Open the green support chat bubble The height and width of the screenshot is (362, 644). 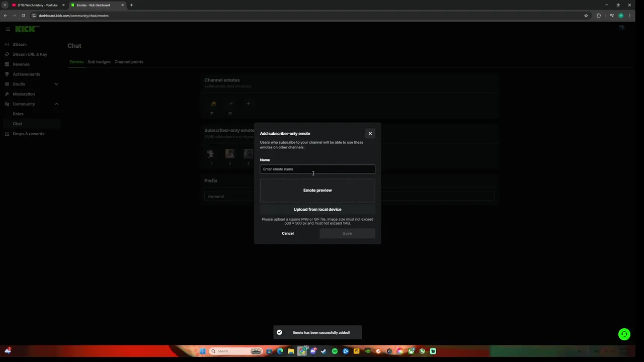[624, 334]
